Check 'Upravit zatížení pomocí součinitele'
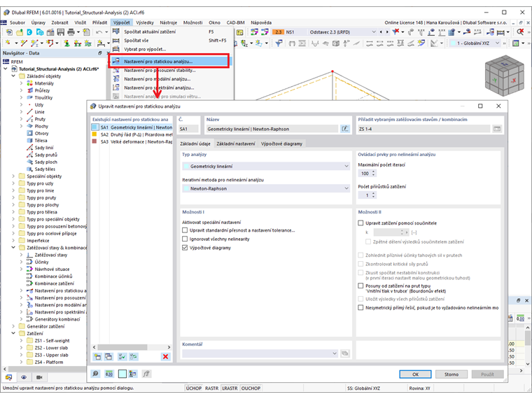Viewport: 532px width, 399px height. pyautogui.click(x=360, y=223)
